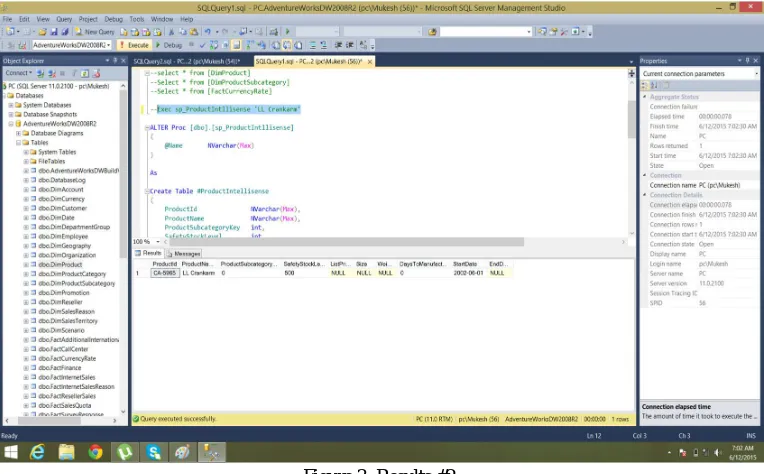Collapse the Aggregate Status property category
The height and width of the screenshot is (474, 764).
pos(645,97)
